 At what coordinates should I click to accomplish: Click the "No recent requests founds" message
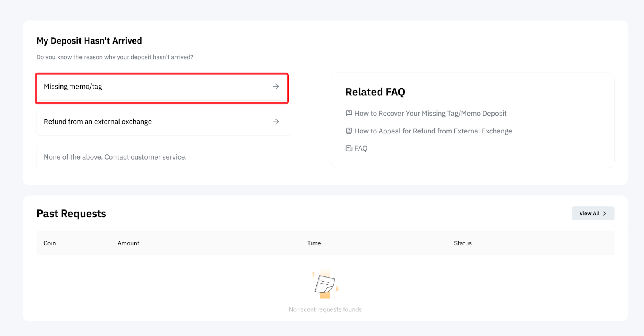click(x=325, y=309)
